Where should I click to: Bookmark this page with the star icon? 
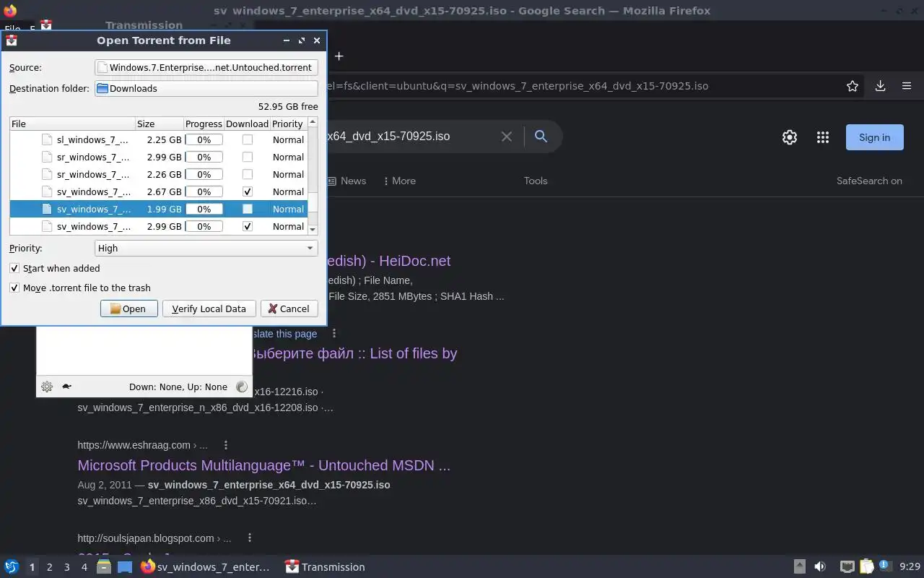[853, 86]
